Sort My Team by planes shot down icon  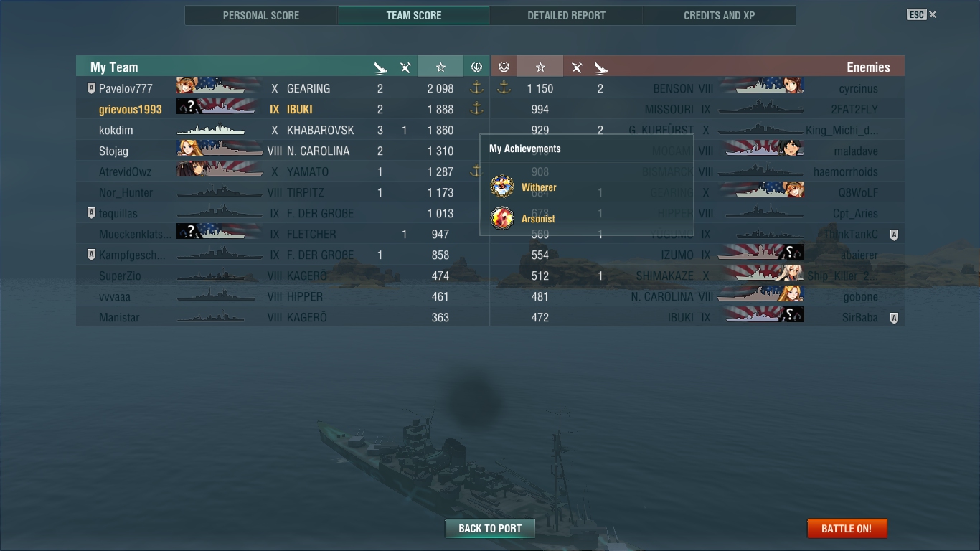pos(405,67)
